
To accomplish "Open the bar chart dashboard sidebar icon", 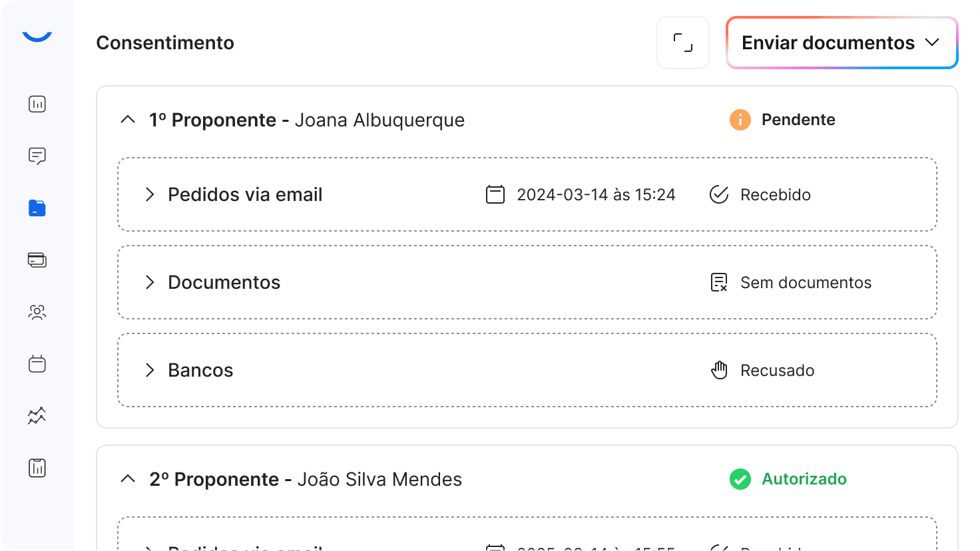I will [x=37, y=104].
